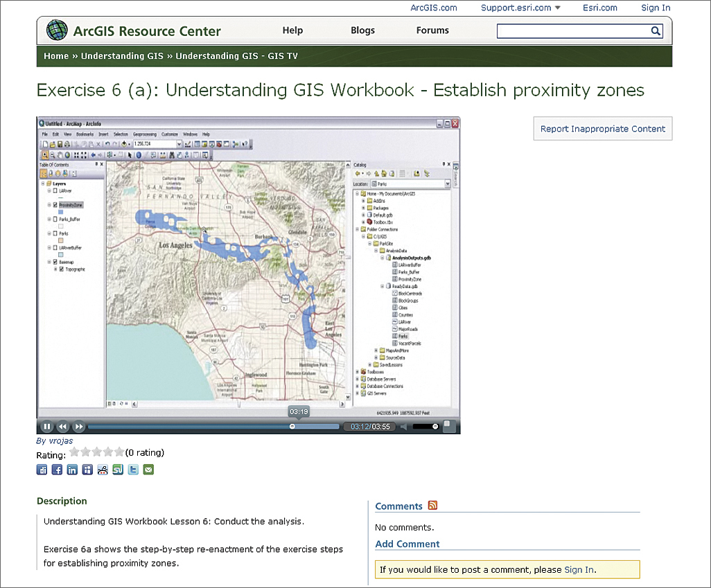
Task: Open the Catalog Location dropdown
Action: [x=448, y=184]
